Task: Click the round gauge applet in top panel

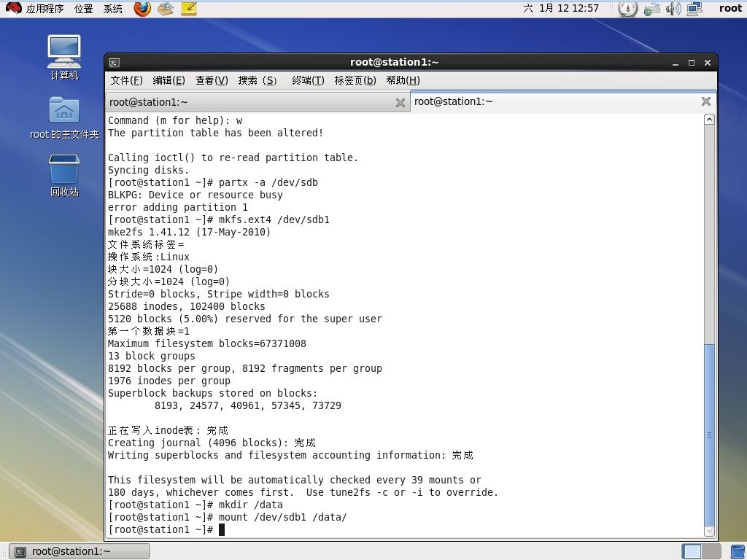Action: tap(627, 9)
